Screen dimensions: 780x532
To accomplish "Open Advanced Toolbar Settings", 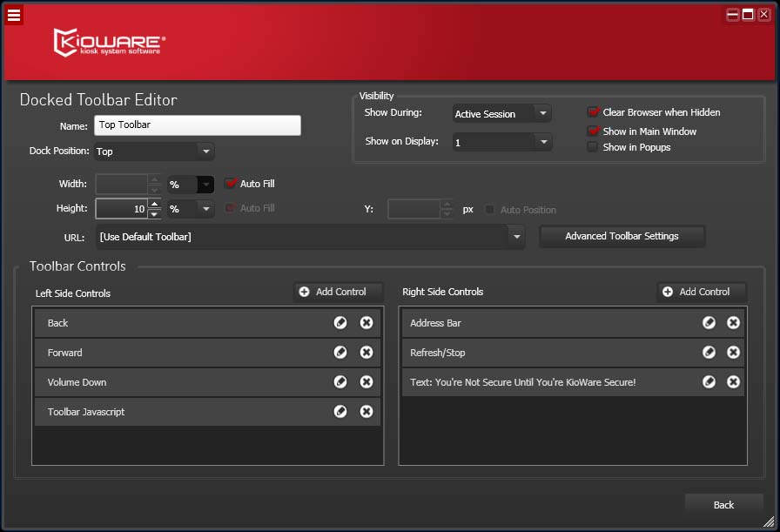I will coord(622,236).
